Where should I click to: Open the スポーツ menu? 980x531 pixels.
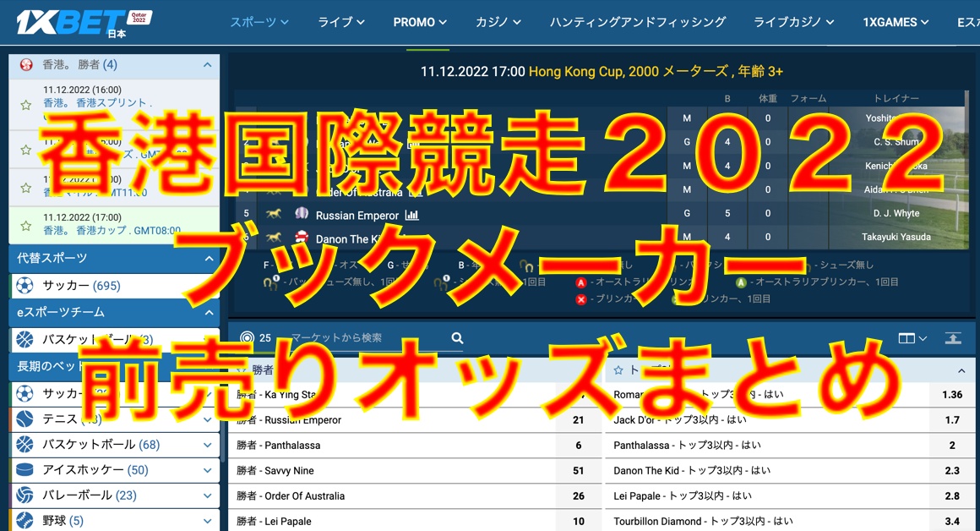259,23
